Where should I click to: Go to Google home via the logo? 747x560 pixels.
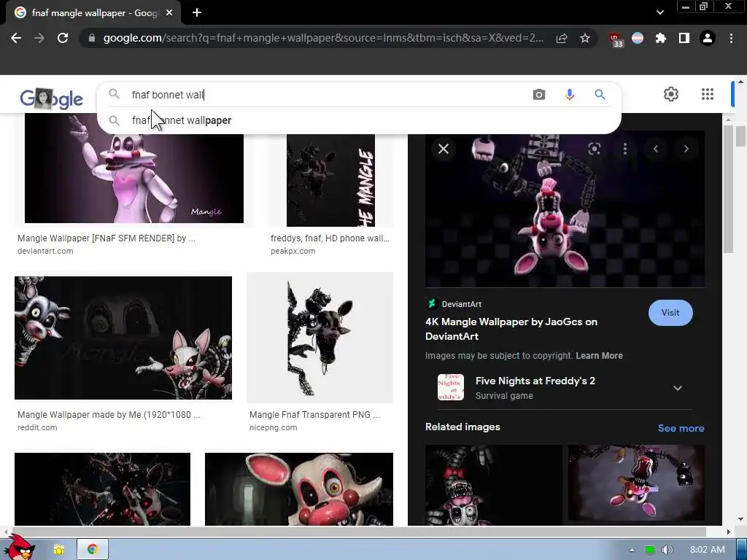tap(52, 98)
